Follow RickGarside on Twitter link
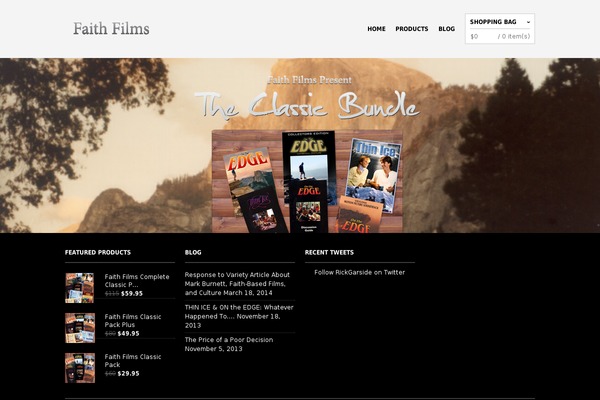 click(x=359, y=272)
